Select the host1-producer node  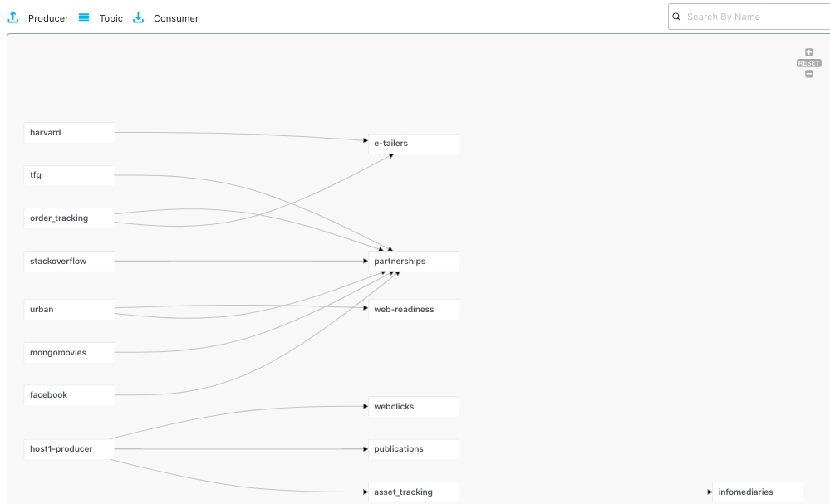point(69,449)
